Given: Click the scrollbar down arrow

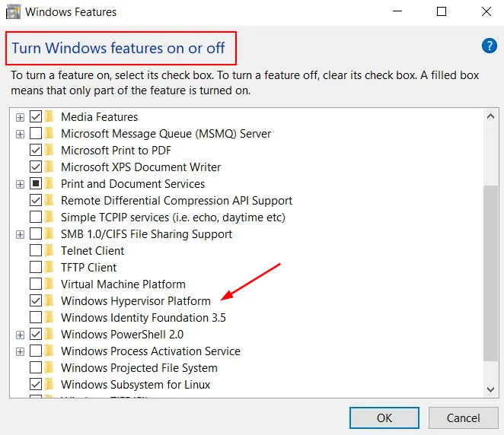Looking at the screenshot, I should coord(491,389).
